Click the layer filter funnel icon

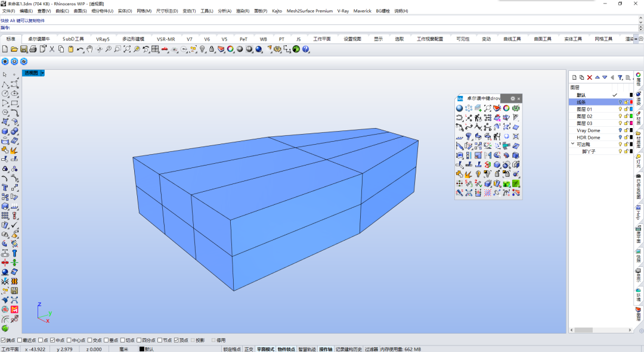(x=620, y=77)
